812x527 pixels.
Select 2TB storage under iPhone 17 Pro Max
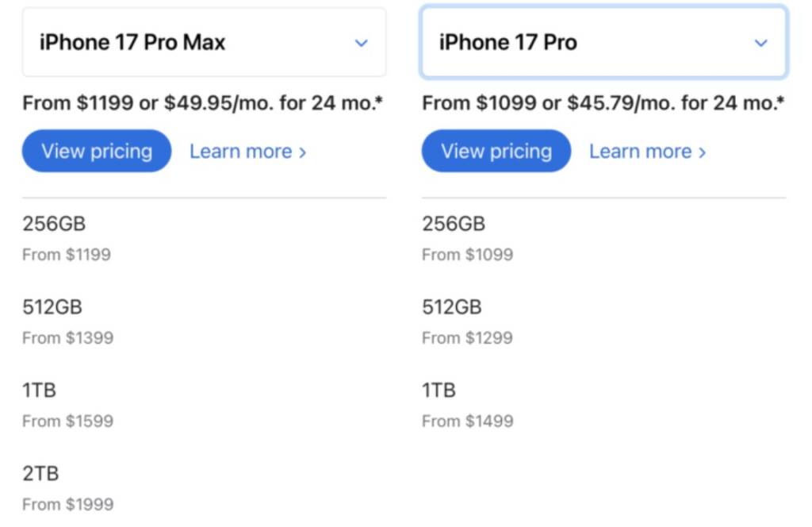pos(40,474)
